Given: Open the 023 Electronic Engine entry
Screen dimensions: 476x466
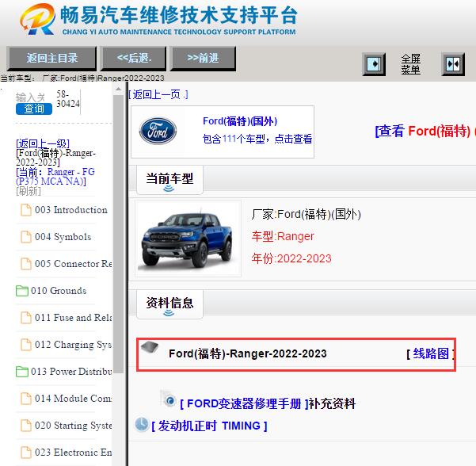Looking at the screenshot, I should coord(73,453).
